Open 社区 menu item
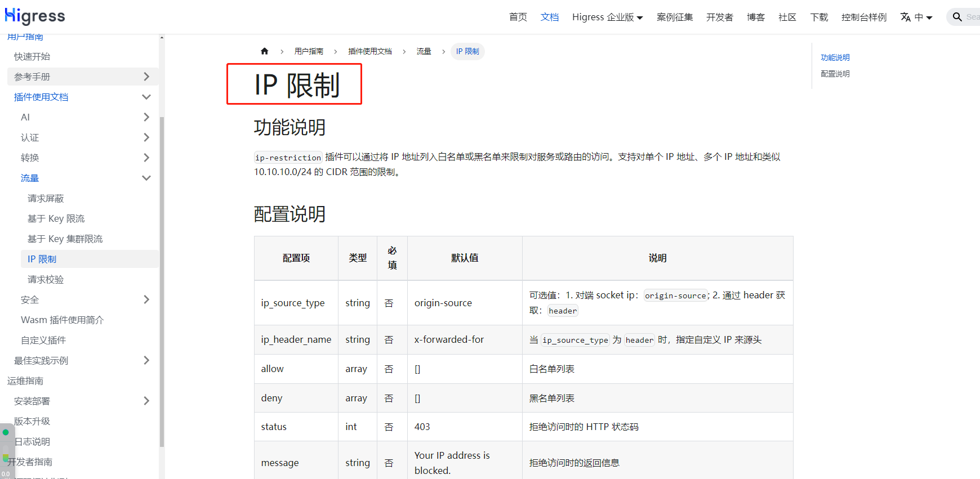The image size is (980, 479). point(787,17)
